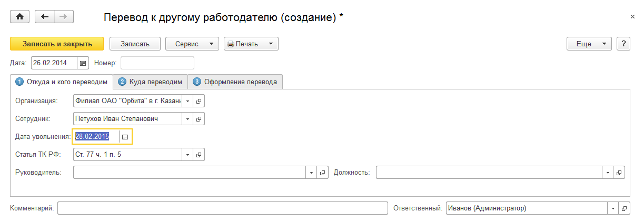644x222 pixels.
Task: Open the Организация record link icon
Action: pos(199,100)
